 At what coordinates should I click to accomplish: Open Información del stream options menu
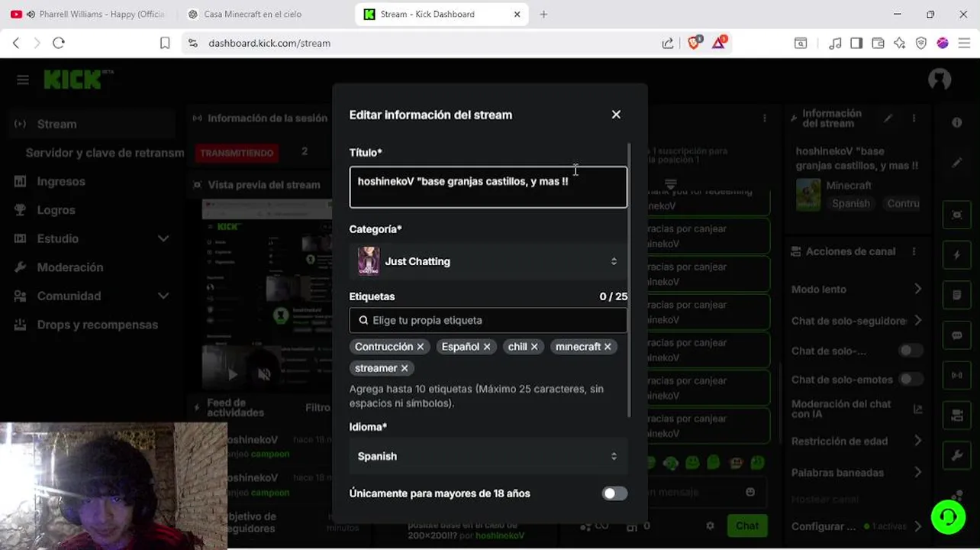(914, 118)
